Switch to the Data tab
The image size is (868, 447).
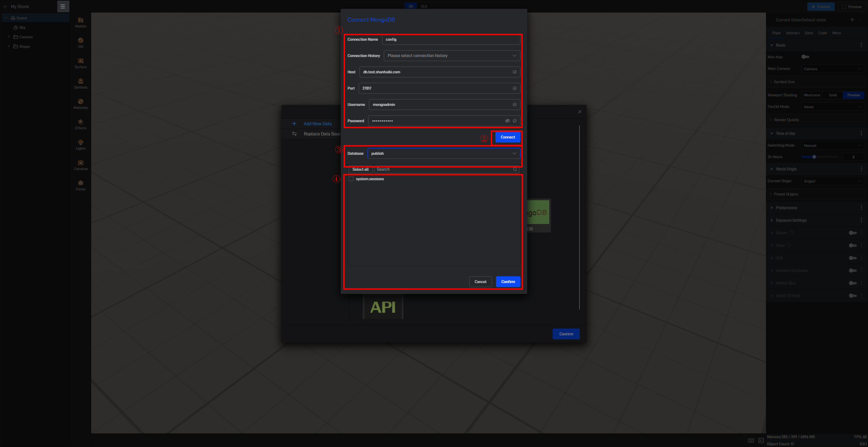(809, 33)
